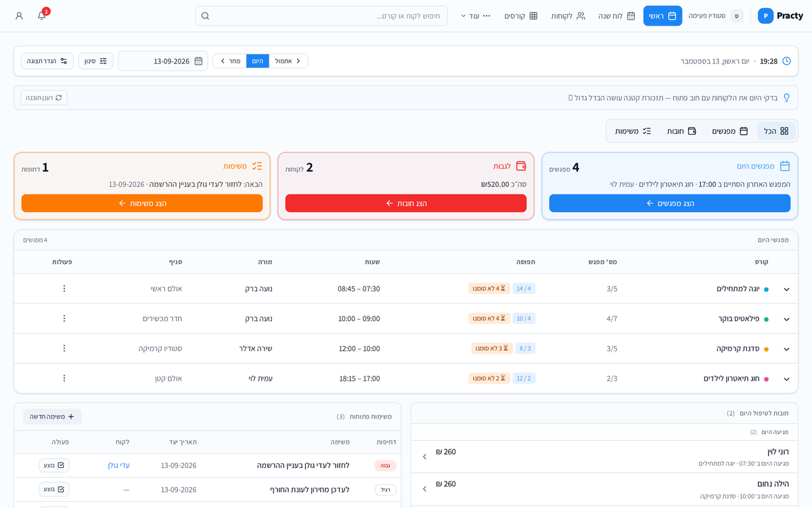Open actions menu for סדנת קרמיקה row
Screen dimensions: 812x508
[x=64, y=348]
